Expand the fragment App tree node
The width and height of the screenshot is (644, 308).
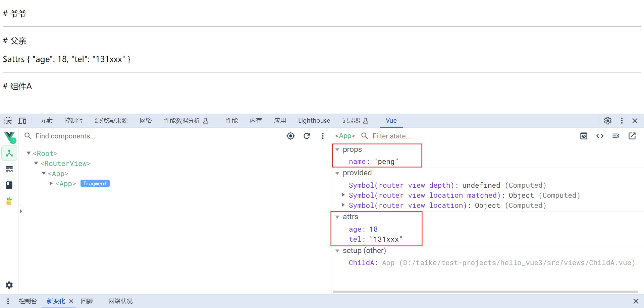click(x=51, y=183)
